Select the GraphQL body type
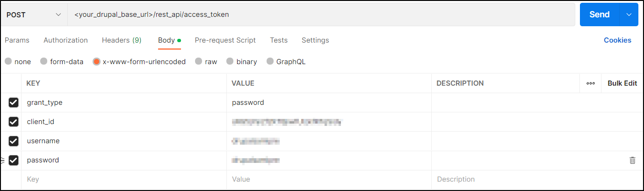Screen dimensions: 644x191 [x=270, y=61]
